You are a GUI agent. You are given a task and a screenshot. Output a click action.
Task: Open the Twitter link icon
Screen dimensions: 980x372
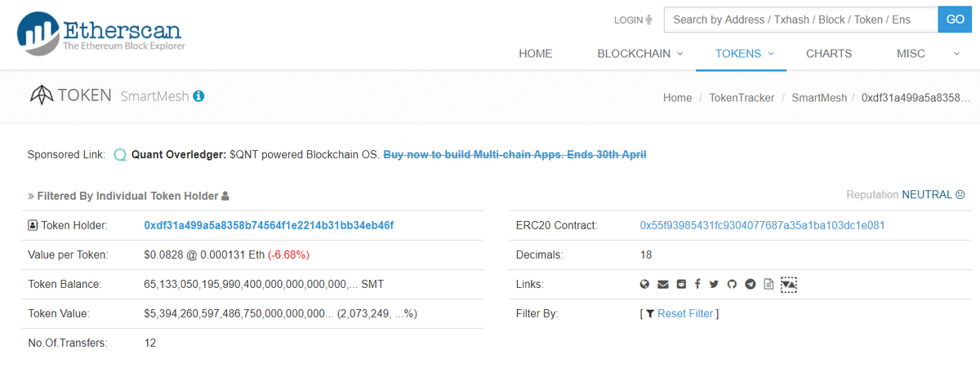[714, 284]
